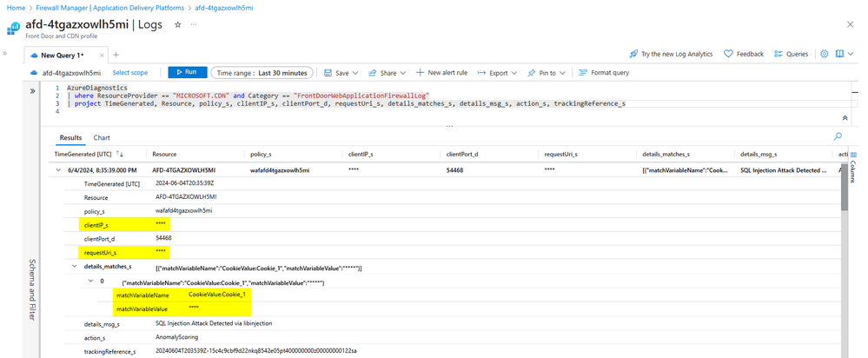Image resolution: width=868 pixels, height=358 pixels.
Task: Open the afd-4tgazxowlh5mi breadcrumb link
Action: [x=224, y=9]
